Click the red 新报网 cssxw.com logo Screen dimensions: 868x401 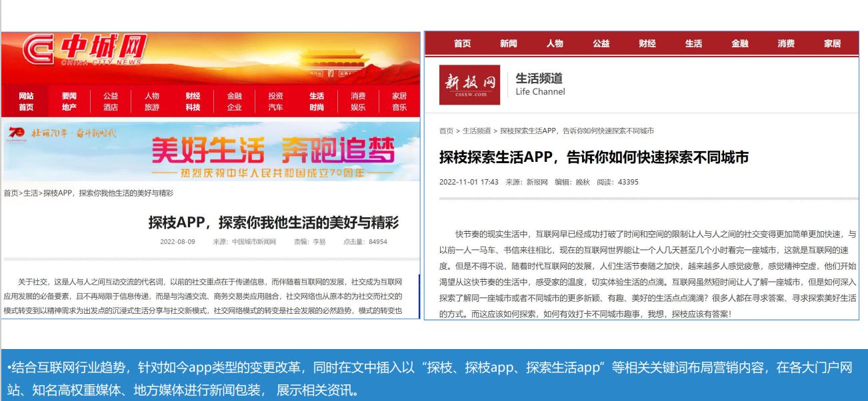pyautogui.click(x=469, y=85)
